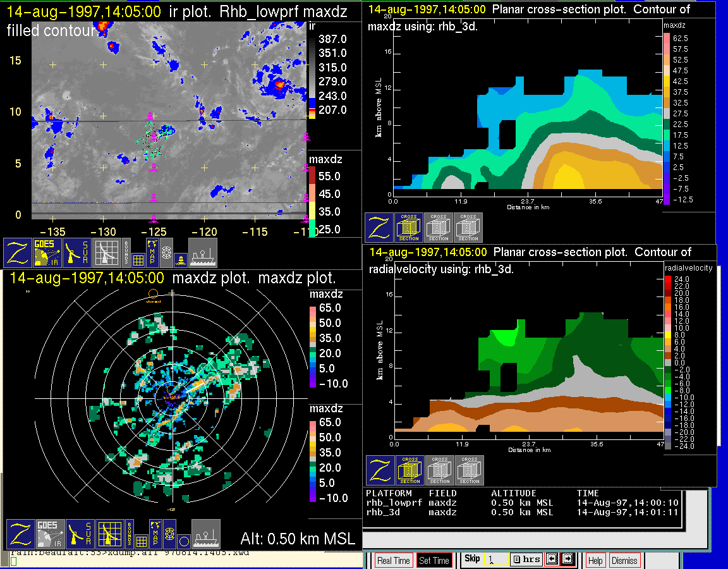Image resolution: width=728 pixels, height=569 pixels.
Task: Step time backward with left arrow
Action: [x=552, y=560]
